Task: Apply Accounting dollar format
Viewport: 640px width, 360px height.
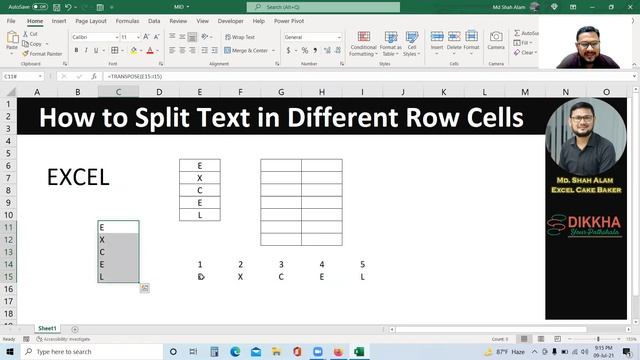Action: tap(288, 50)
